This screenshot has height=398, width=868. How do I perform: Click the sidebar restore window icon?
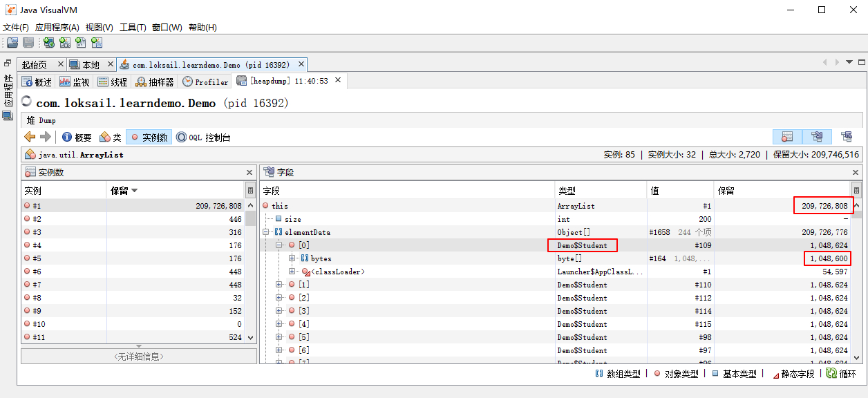[x=8, y=63]
